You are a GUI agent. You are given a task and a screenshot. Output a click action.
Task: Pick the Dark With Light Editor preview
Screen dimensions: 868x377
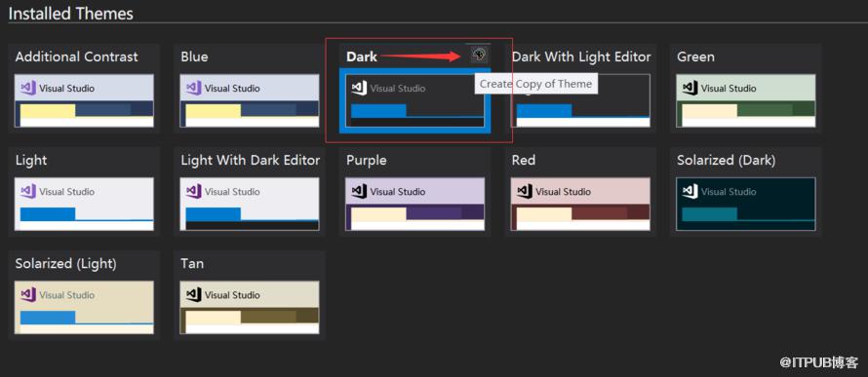coord(580,100)
